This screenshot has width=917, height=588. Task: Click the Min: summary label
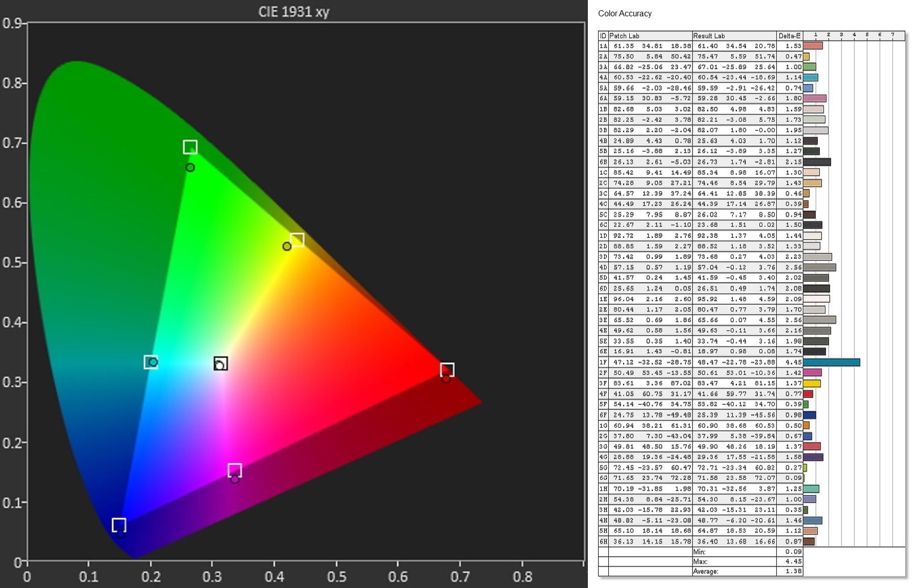(700, 552)
